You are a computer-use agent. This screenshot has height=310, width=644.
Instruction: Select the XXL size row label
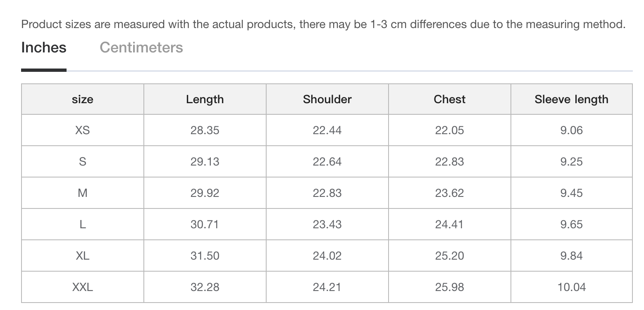tap(83, 287)
